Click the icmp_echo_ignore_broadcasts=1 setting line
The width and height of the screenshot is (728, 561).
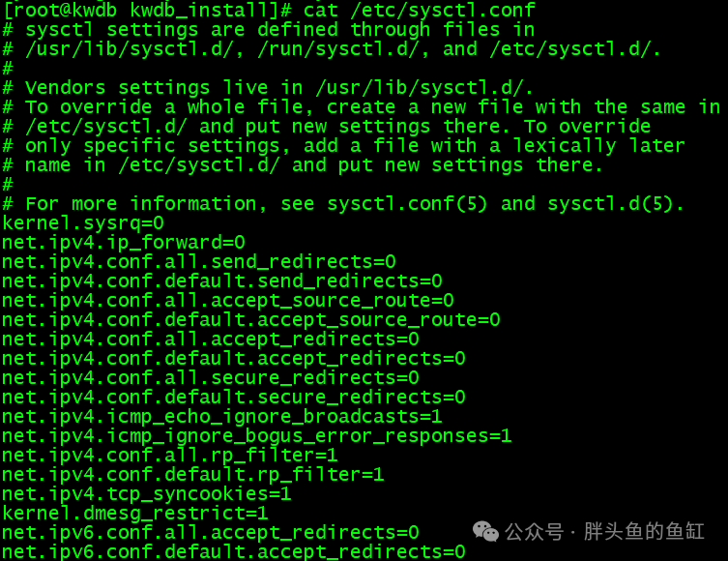click(222, 417)
